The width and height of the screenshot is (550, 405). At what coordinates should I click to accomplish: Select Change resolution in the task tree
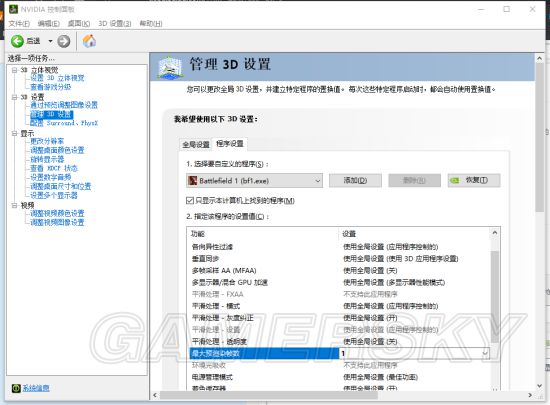click(47, 141)
